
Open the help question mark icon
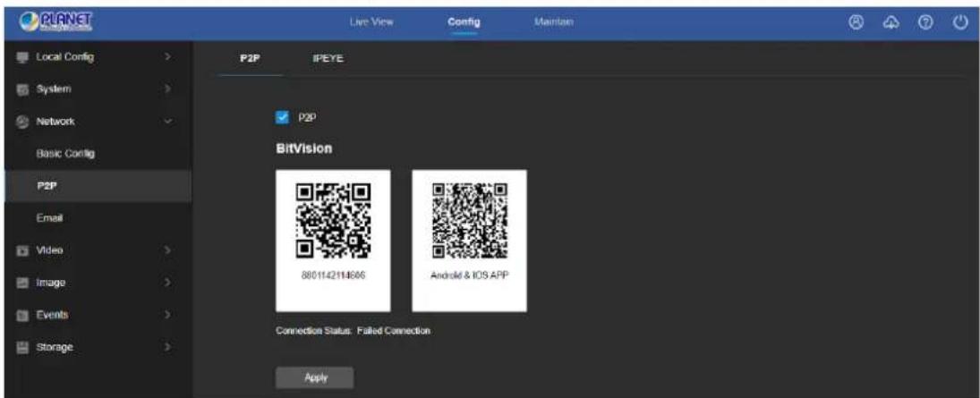tap(925, 21)
